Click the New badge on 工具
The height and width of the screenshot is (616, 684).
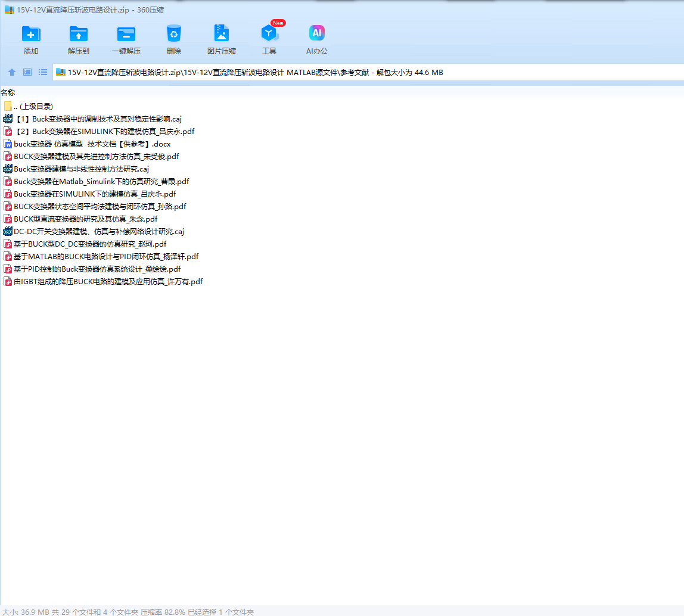(x=278, y=23)
